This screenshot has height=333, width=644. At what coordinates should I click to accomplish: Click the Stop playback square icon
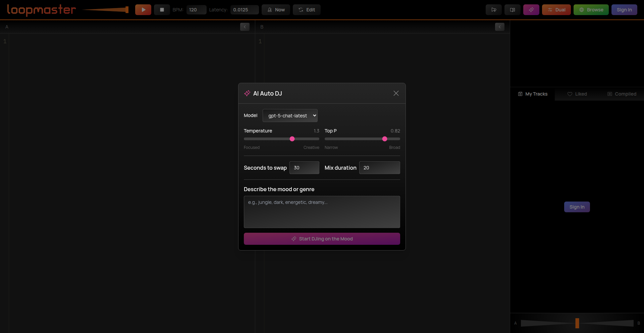click(x=162, y=10)
